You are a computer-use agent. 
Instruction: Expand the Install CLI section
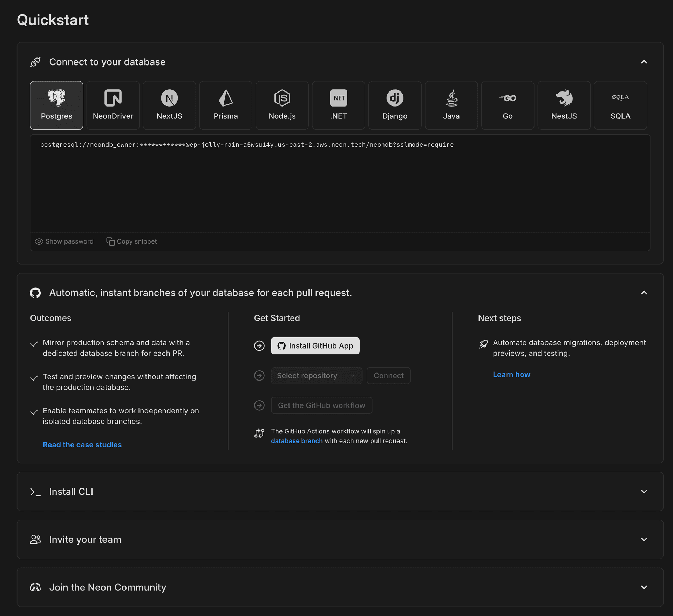click(644, 491)
